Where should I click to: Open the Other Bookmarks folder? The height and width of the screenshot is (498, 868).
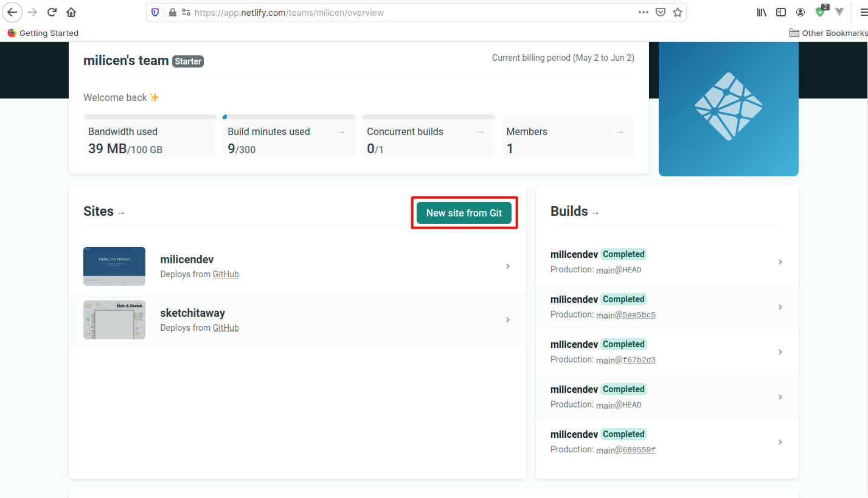(x=828, y=33)
